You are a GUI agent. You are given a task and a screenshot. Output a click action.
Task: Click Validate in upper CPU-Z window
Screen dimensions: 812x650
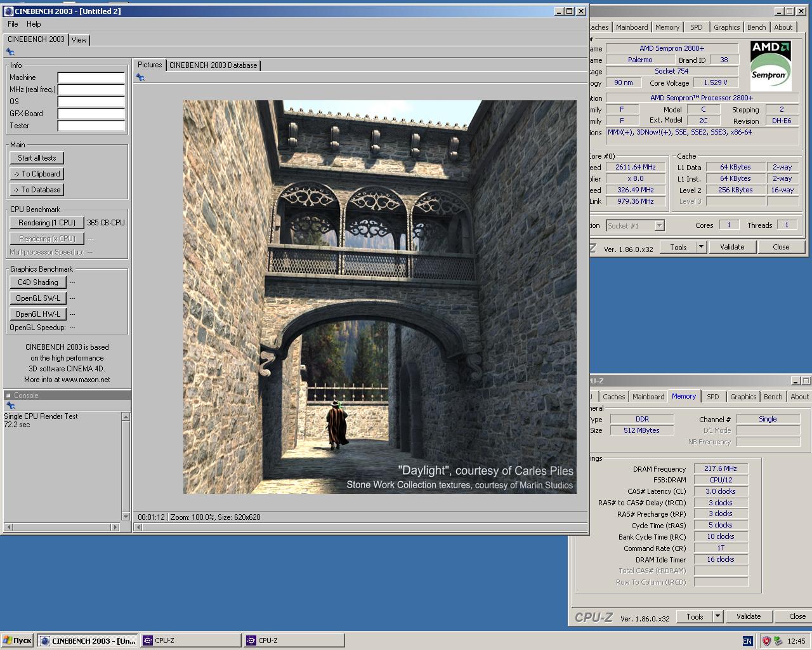732,247
